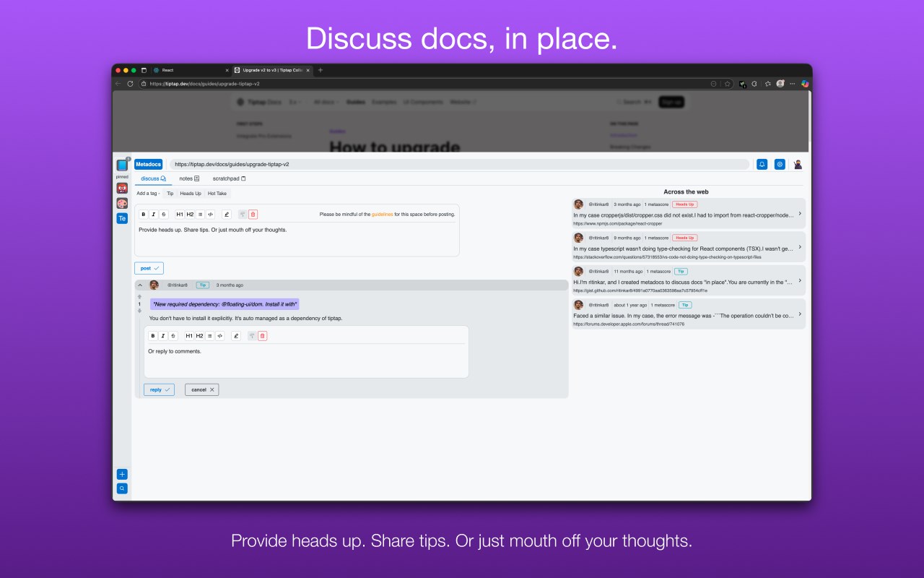
Task: Select the React browser tab
Action: coord(191,70)
